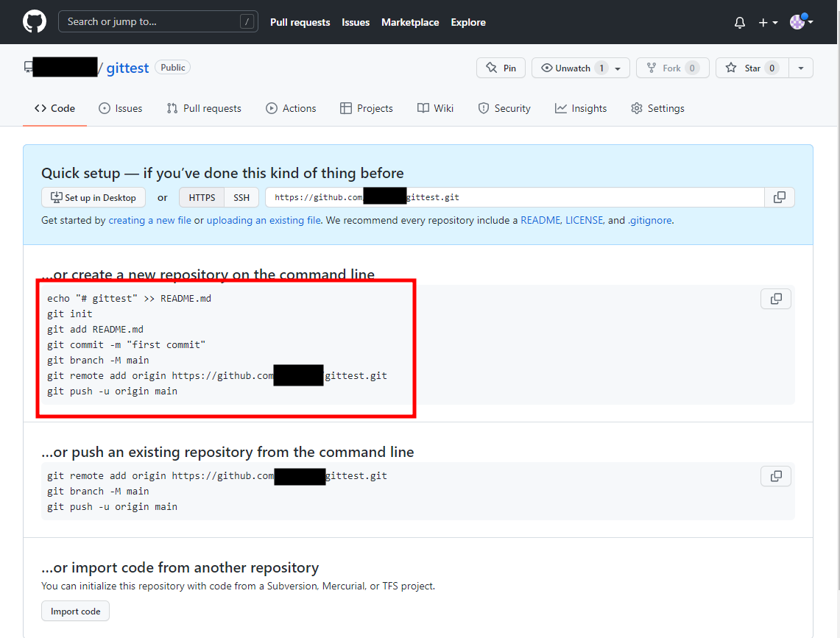This screenshot has height=638, width=840.
Task: Click the Import code button
Action: coord(76,612)
